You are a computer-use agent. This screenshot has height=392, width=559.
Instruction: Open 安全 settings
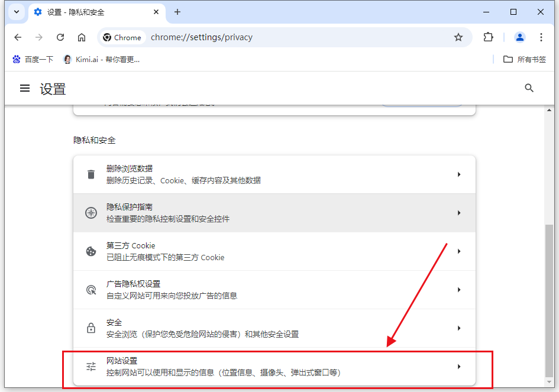coord(274,329)
